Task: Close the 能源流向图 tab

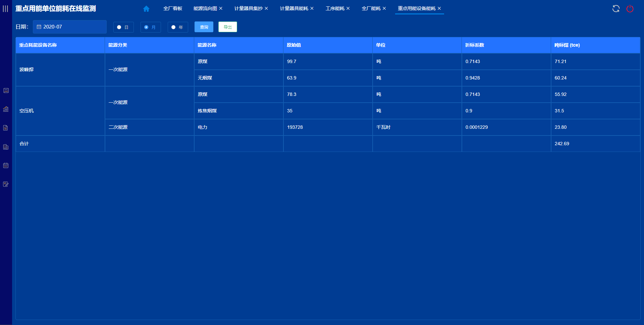Action: (221, 8)
